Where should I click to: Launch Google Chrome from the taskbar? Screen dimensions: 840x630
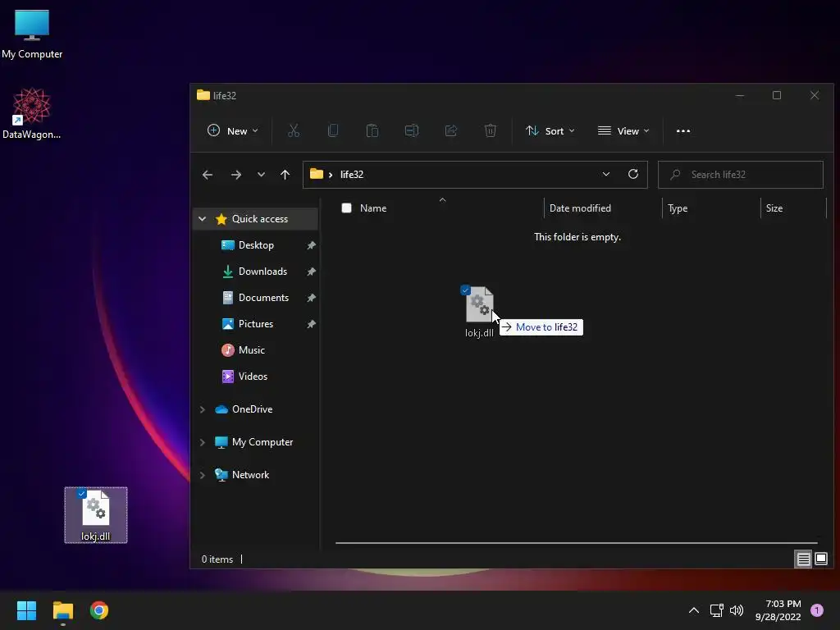point(99,610)
